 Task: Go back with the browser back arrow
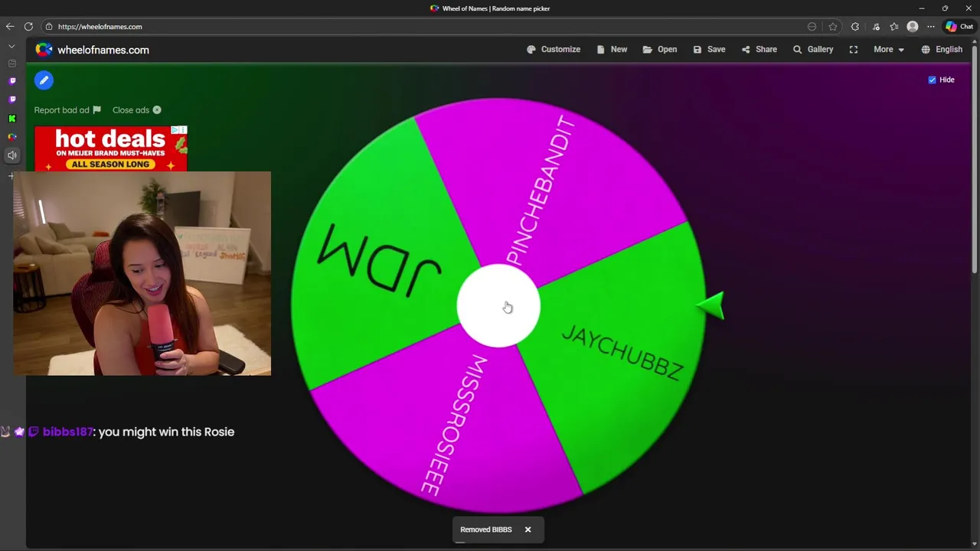pyautogui.click(x=10, y=27)
